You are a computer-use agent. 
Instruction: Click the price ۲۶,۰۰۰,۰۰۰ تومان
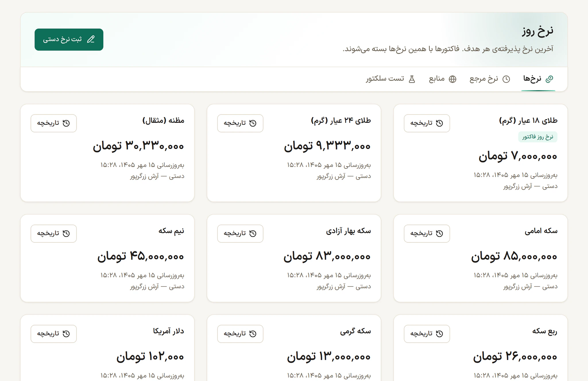coord(515,357)
